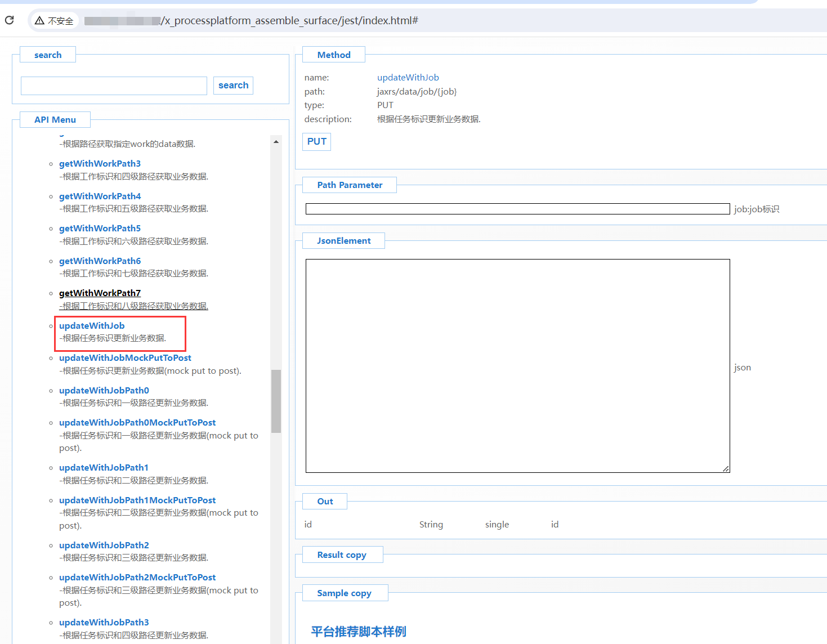Click the job path parameter input
This screenshot has height=644, width=827.
[517, 209]
